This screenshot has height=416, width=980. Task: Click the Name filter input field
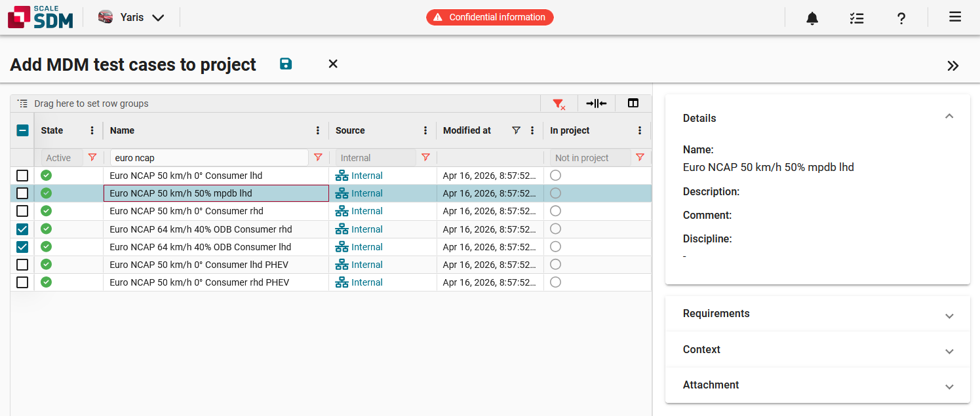[x=208, y=158]
